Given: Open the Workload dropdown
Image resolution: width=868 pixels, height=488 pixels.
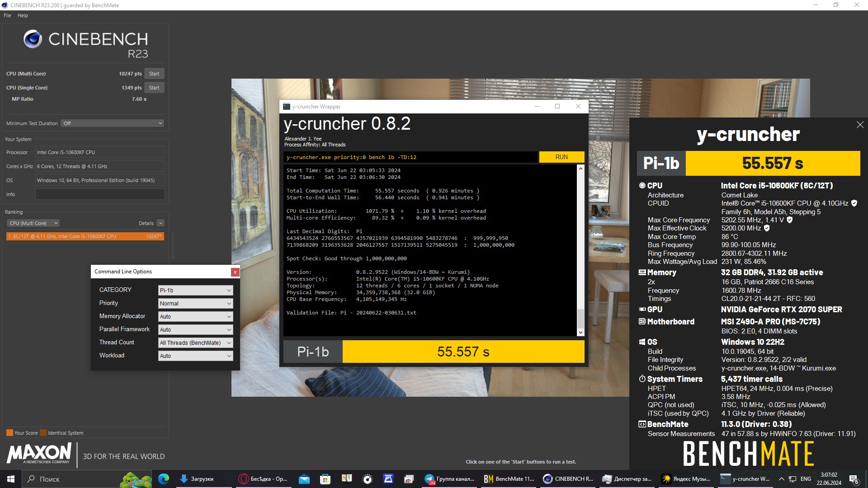Looking at the screenshot, I should point(195,356).
